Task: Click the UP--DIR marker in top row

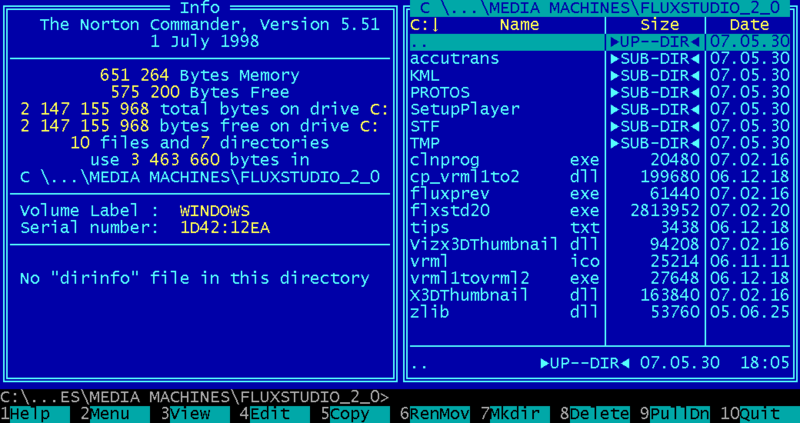Action: (x=655, y=42)
